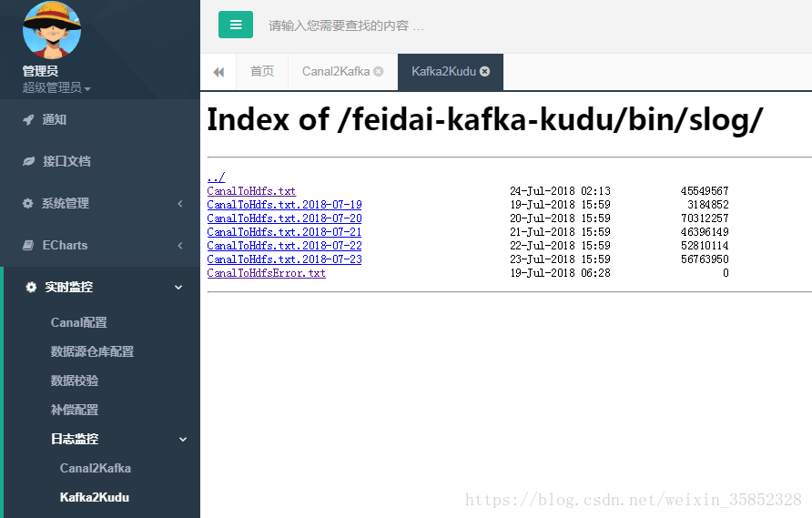This screenshot has height=518, width=812.
Task: Click the file size 3184852
Action: click(x=708, y=205)
